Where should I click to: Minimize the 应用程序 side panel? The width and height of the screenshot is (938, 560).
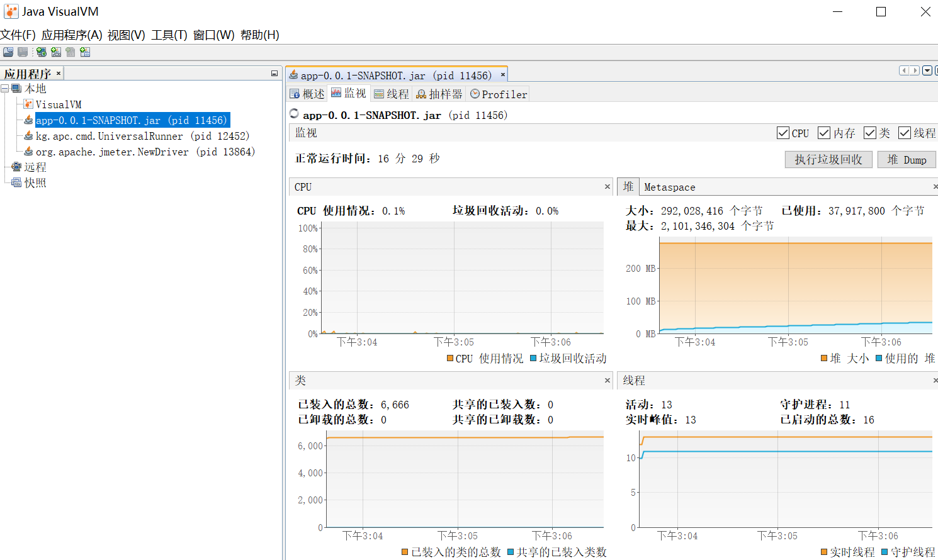point(274,74)
